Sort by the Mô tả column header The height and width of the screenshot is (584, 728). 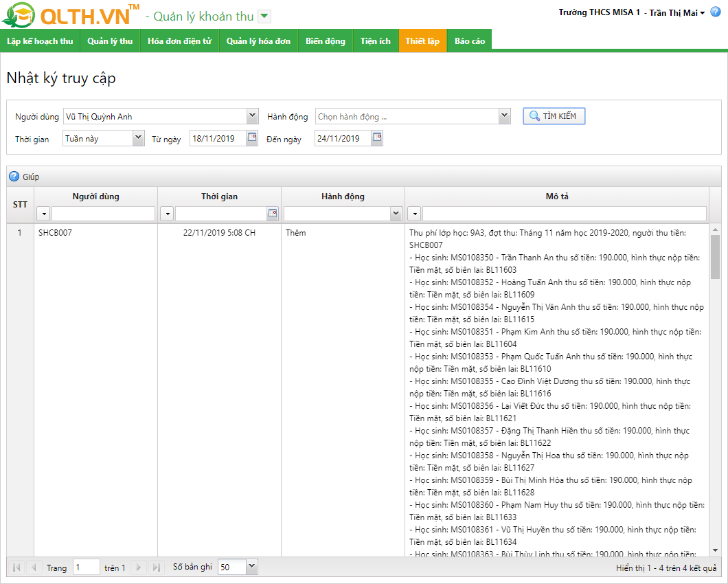(x=557, y=196)
